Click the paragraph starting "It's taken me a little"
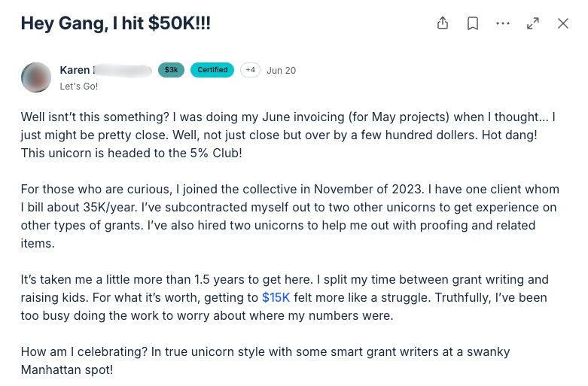The width and height of the screenshot is (588, 386). pyautogui.click(x=286, y=297)
